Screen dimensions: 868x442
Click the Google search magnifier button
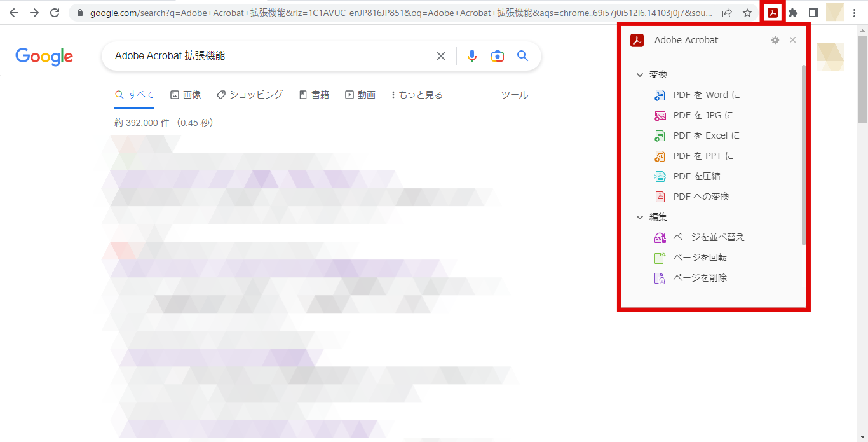tap(522, 56)
